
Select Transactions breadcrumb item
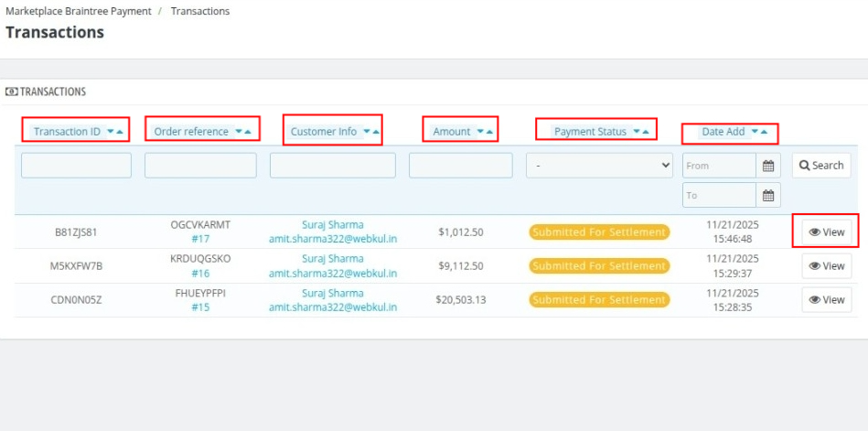pos(200,11)
